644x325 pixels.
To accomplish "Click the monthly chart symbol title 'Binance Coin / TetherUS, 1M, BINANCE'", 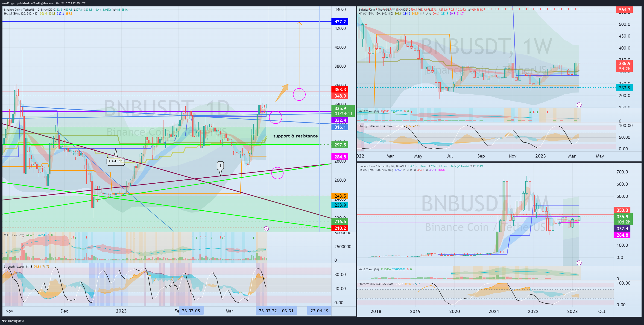I will pos(383,166).
